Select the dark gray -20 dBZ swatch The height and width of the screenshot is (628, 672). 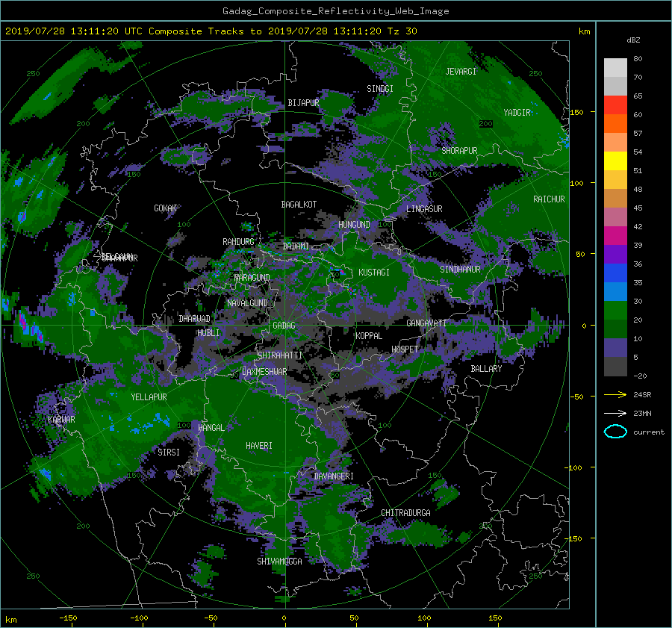click(615, 366)
